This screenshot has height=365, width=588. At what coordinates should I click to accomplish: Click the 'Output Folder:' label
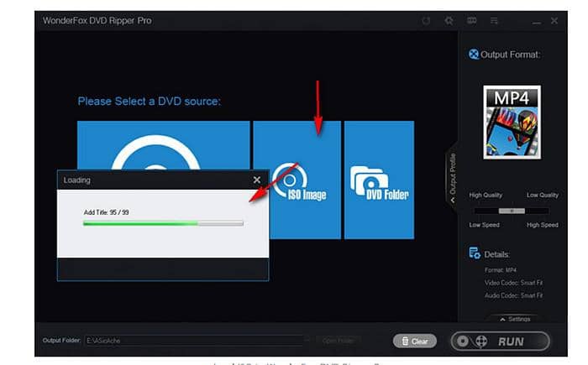(x=61, y=341)
